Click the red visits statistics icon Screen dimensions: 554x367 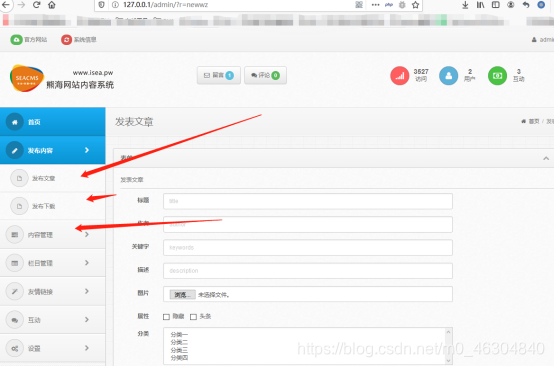400,76
